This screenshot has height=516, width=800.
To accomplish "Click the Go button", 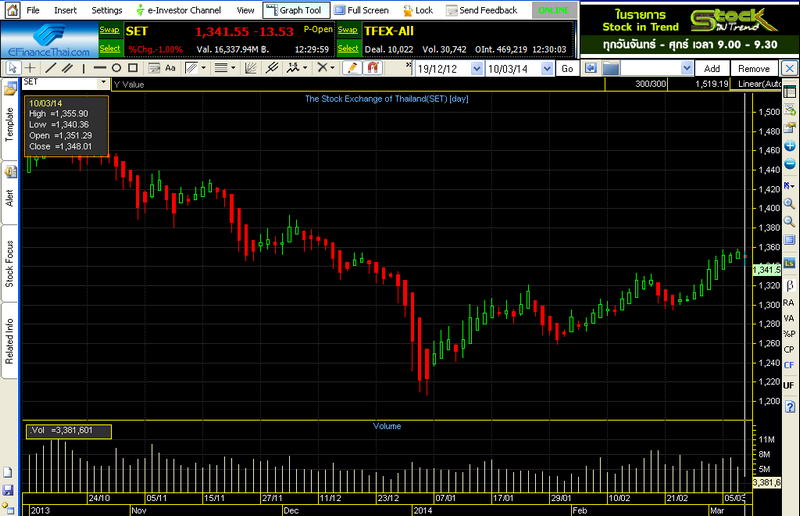I will click(x=567, y=68).
